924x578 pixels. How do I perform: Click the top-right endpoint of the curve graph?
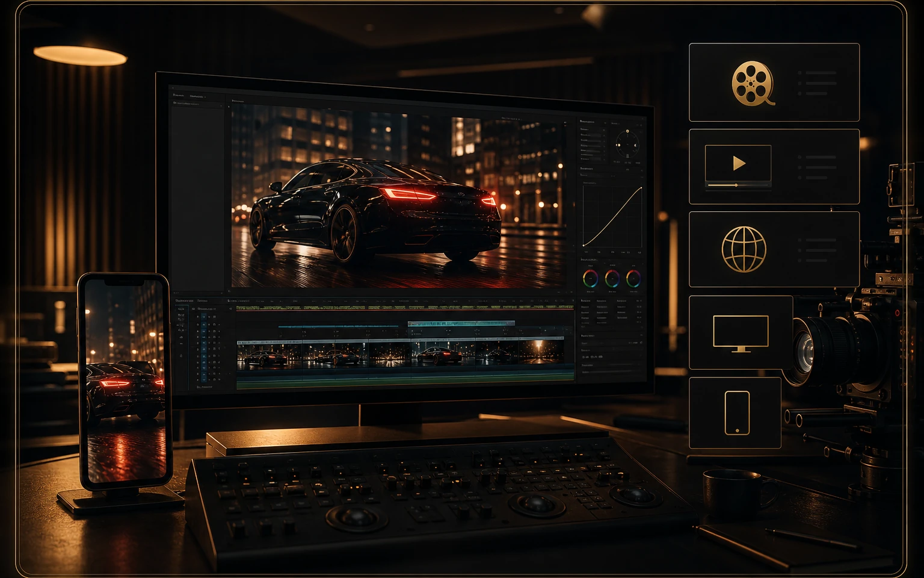641,187
